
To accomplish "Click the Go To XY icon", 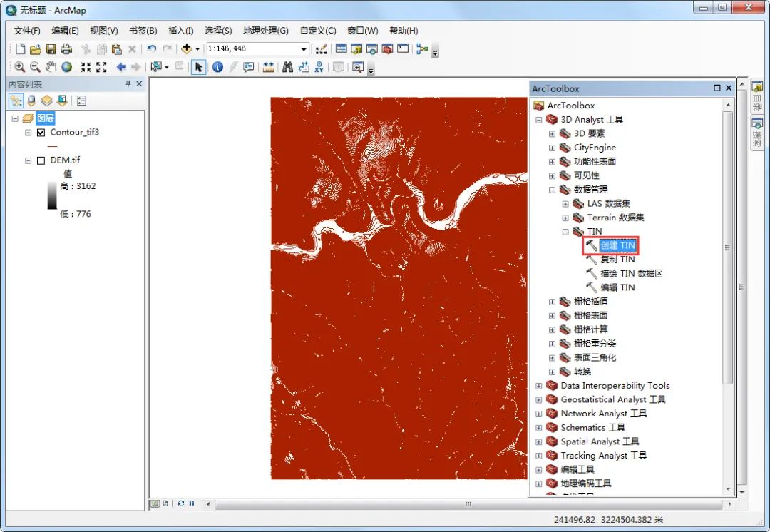I will [319, 67].
